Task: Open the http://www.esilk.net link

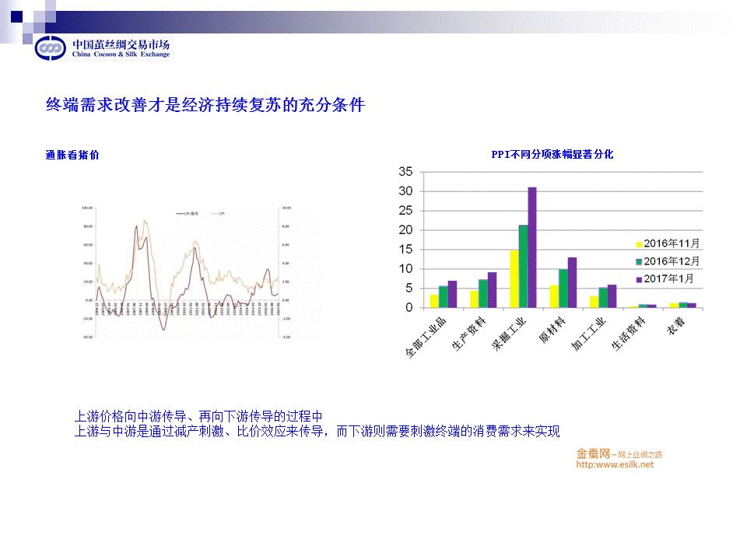Action: pos(614,465)
